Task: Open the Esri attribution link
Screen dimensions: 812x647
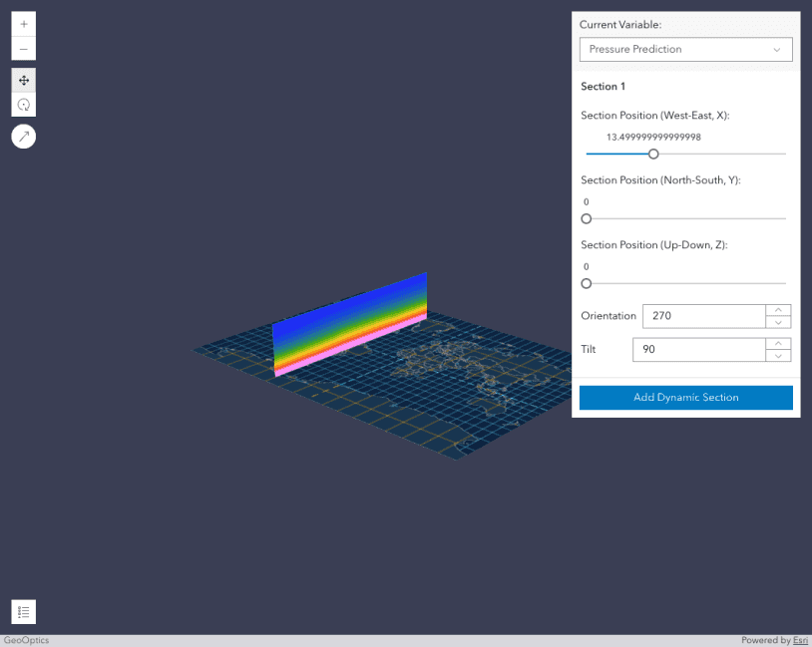Action: tap(800, 640)
